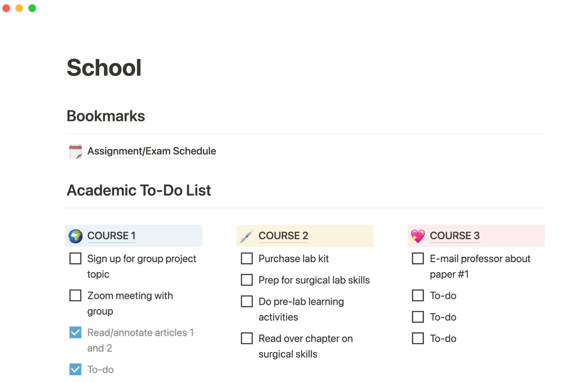588x383 pixels.
Task: Open the COURSE 3 page link
Action: click(x=455, y=235)
